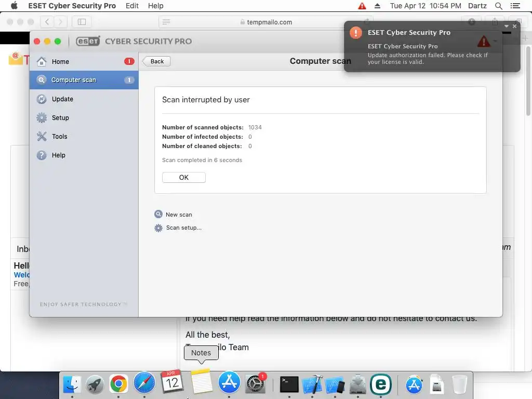The width and height of the screenshot is (532, 399).
Task: Open ESET Cyber Security from the Dock
Action: coord(381,384)
